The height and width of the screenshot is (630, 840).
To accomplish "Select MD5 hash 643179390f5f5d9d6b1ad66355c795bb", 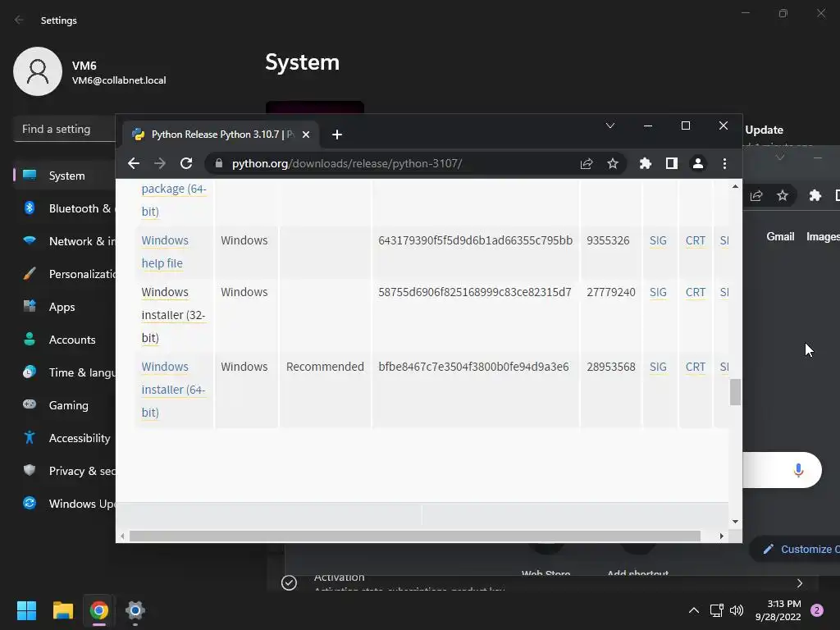I will [475, 240].
